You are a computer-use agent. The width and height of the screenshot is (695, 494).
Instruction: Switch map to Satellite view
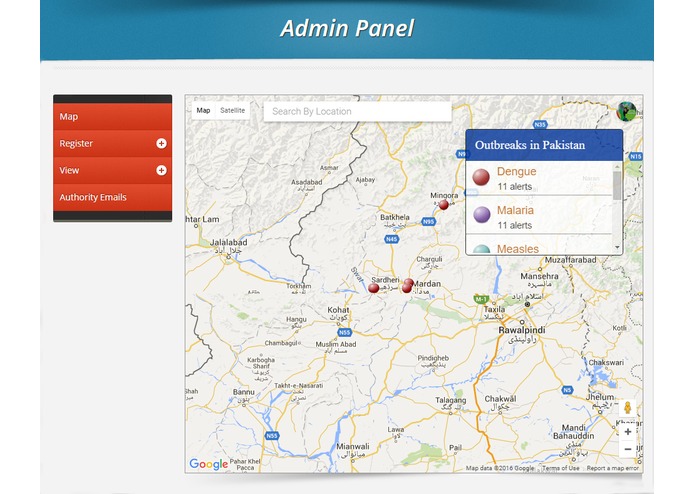[232, 111]
